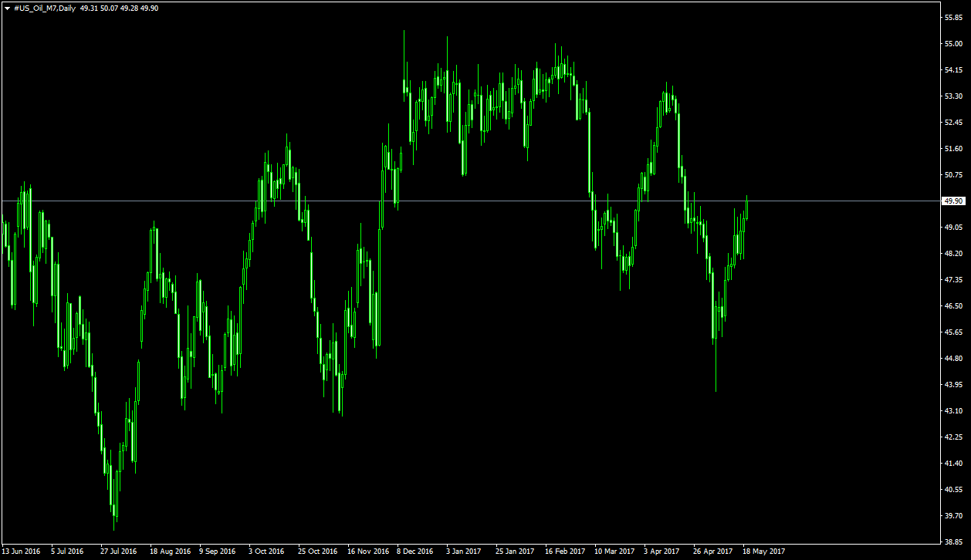Click the 3 Apr 2017 date label
Image resolution: width=971 pixels, height=560 pixels.
pos(662,552)
